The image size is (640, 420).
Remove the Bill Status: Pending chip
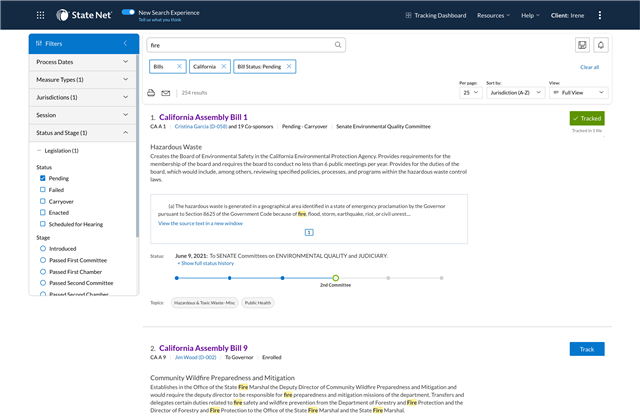click(289, 66)
